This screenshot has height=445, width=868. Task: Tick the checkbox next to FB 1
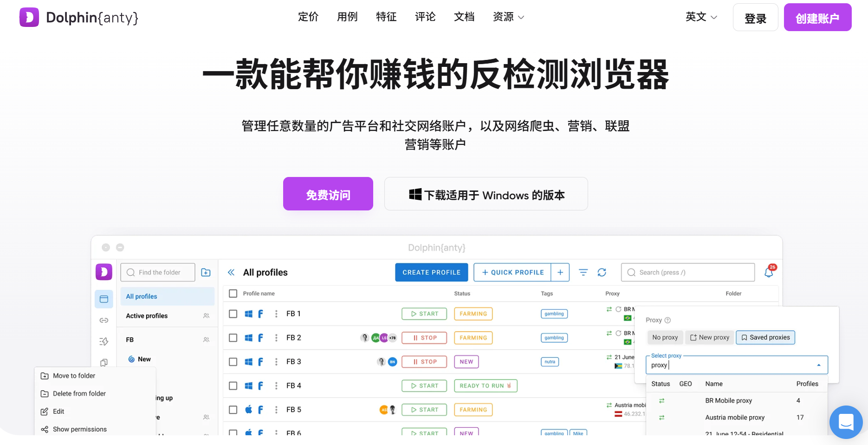pos(233,314)
